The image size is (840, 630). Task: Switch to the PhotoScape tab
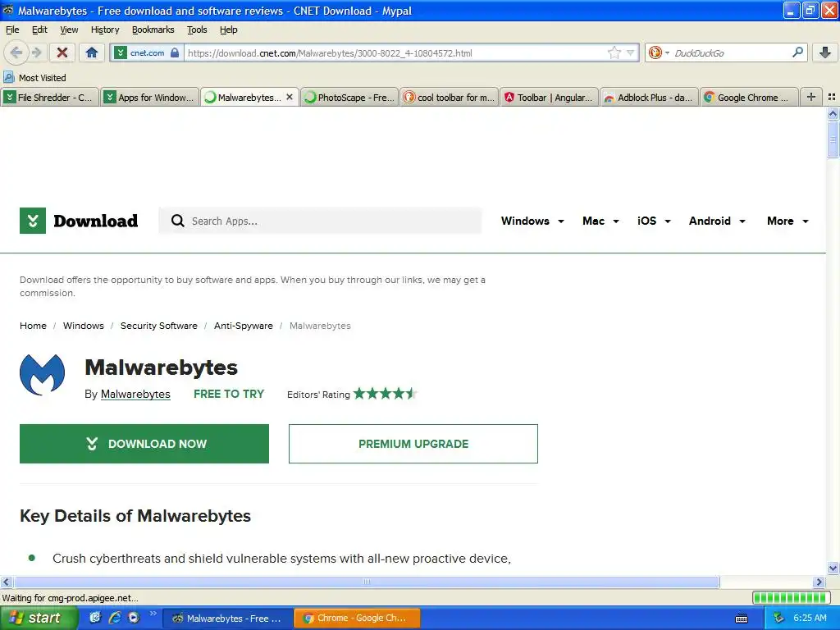[349, 97]
